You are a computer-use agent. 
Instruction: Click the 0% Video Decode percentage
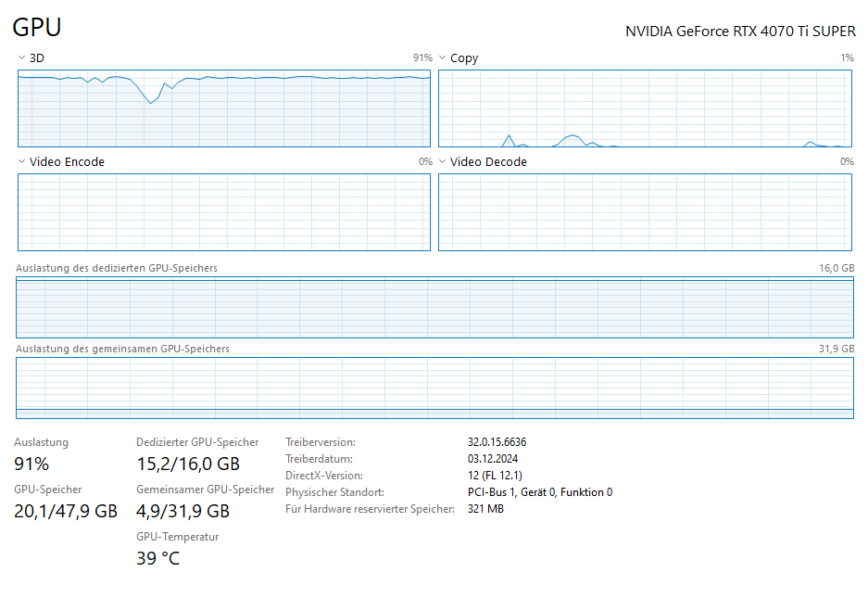[847, 161]
